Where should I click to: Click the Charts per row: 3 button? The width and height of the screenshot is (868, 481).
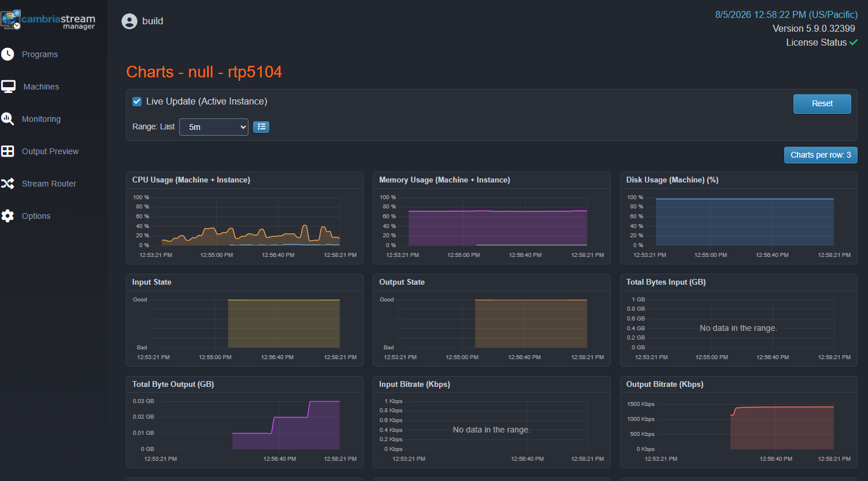[x=821, y=155]
